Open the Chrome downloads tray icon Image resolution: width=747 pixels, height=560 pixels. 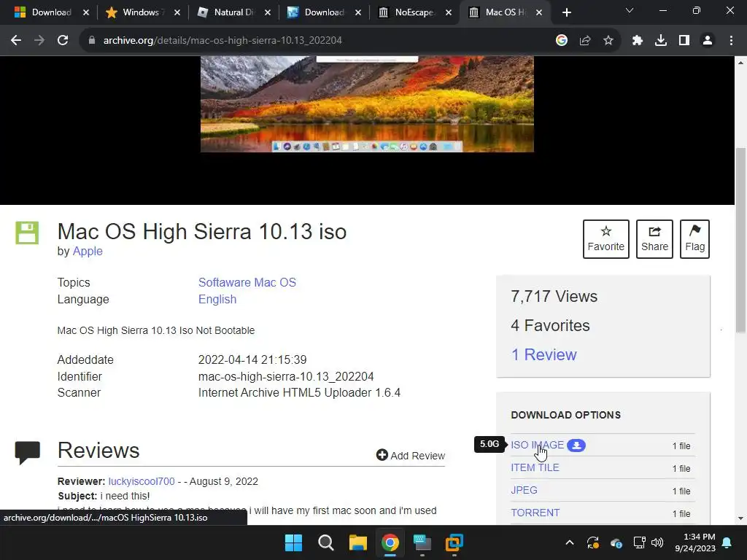pos(661,41)
